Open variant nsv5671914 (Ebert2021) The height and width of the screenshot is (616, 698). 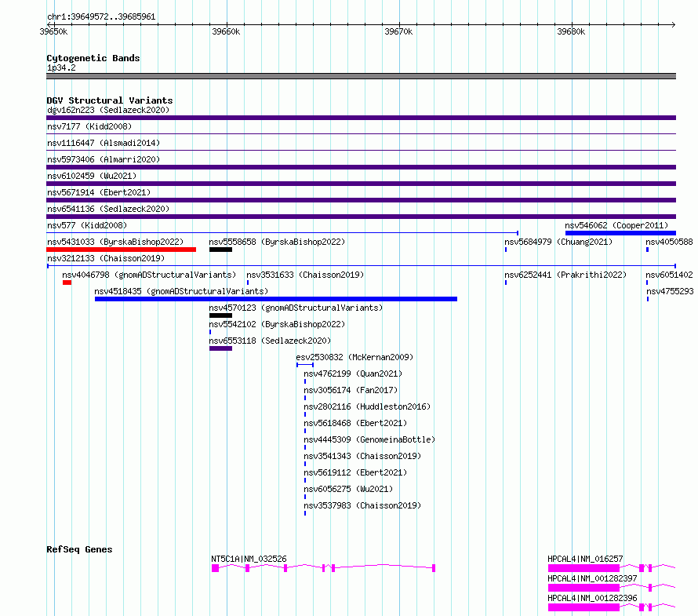99,192
